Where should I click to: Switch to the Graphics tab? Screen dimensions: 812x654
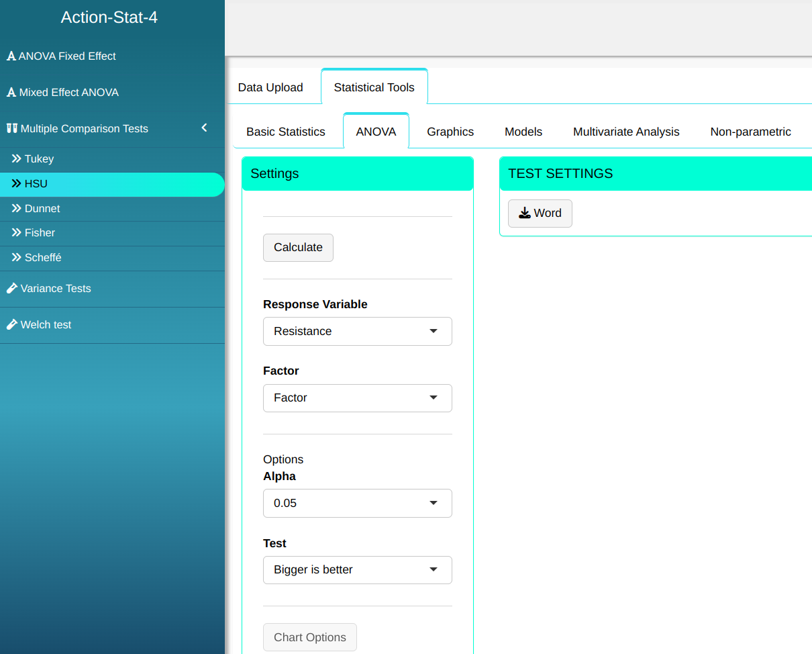tap(450, 132)
